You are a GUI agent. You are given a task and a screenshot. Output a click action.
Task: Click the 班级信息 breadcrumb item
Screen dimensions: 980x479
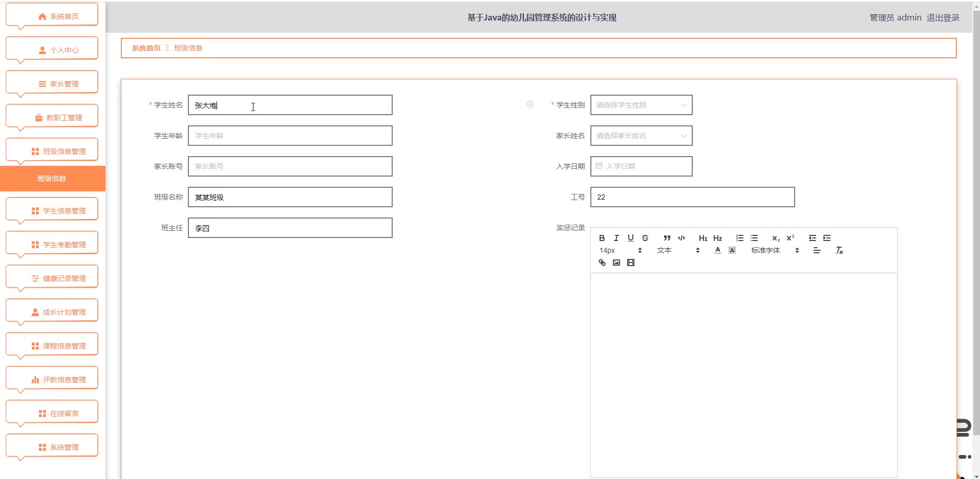[188, 48]
